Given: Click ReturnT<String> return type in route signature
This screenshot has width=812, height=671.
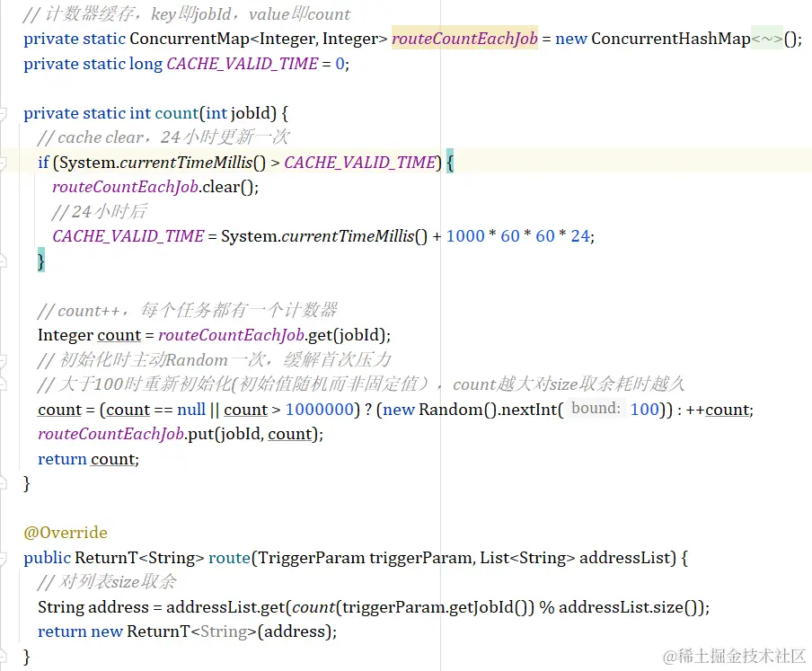Looking at the screenshot, I should click(139, 558).
